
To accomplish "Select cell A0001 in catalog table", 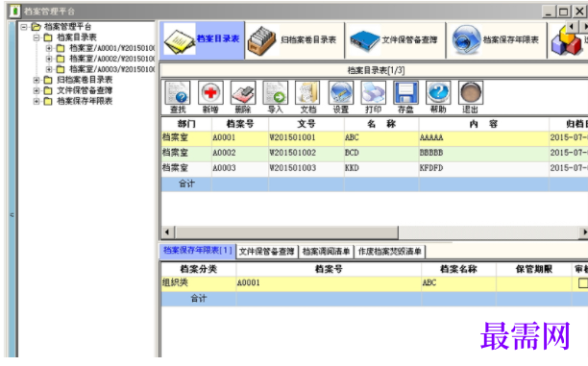I will click(240, 138).
